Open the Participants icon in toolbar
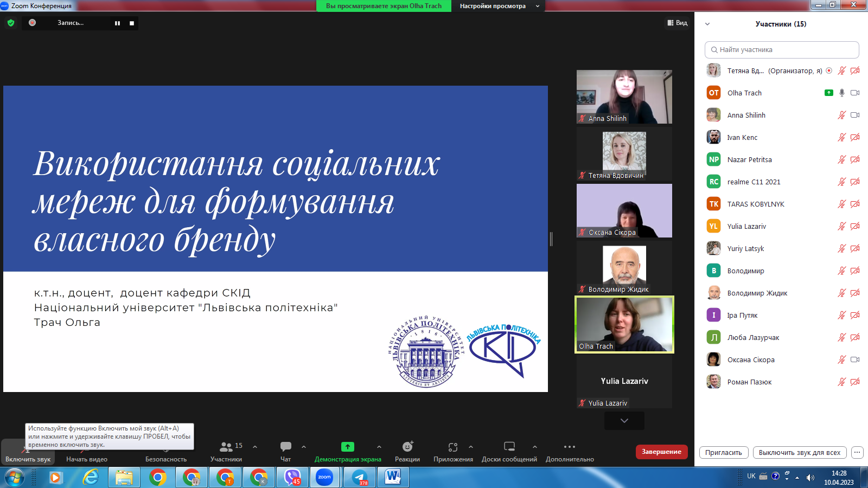868x488 pixels. (226, 447)
